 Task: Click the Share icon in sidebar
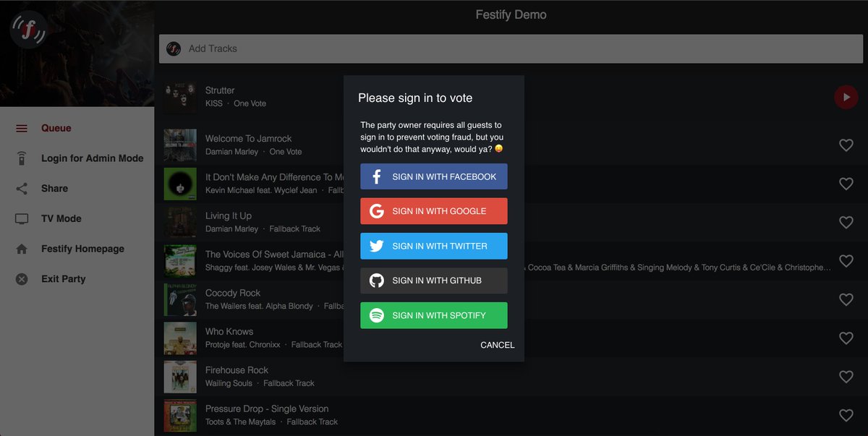click(22, 189)
